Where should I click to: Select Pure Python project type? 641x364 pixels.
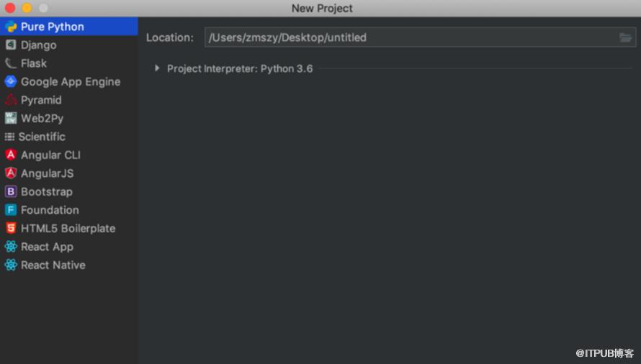(x=69, y=27)
